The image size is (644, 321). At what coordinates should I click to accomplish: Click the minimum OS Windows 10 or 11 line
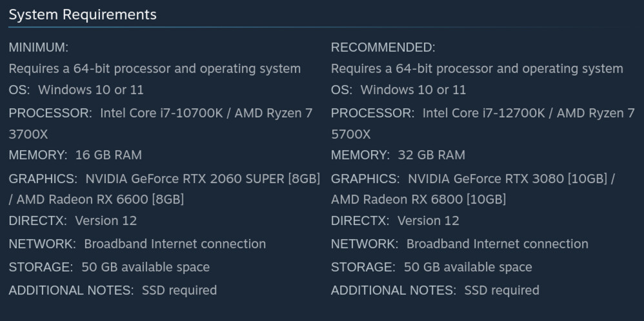76,90
